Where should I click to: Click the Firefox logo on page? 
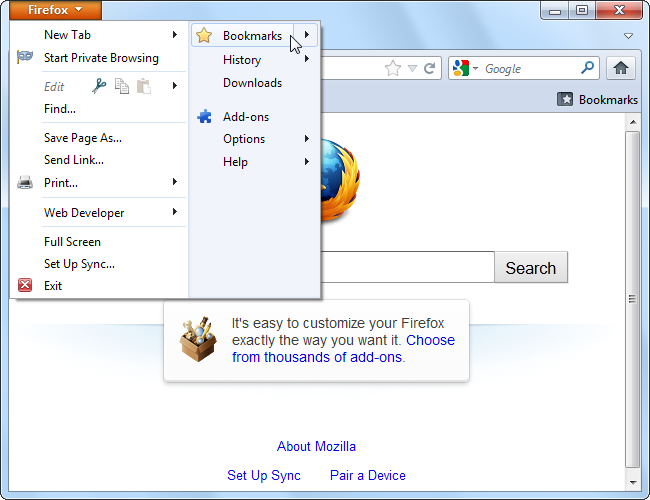point(340,179)
